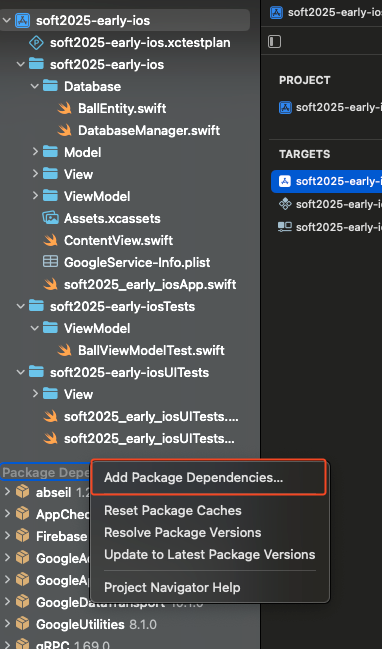Expand the ViewModel folder under soft2025-early-ios
This screenshot has width=382, height=649.
35,196
